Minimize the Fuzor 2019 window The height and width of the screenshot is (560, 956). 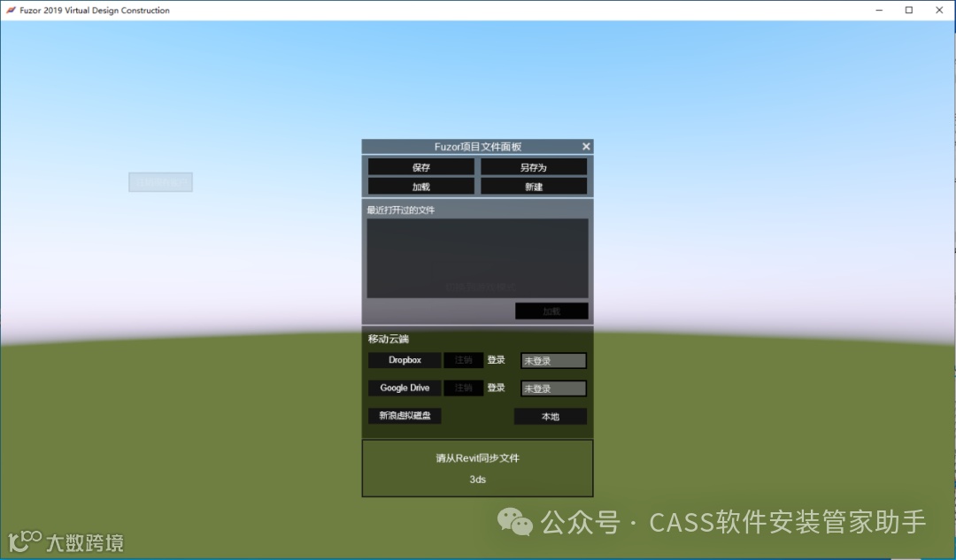[x=879, y=11]
